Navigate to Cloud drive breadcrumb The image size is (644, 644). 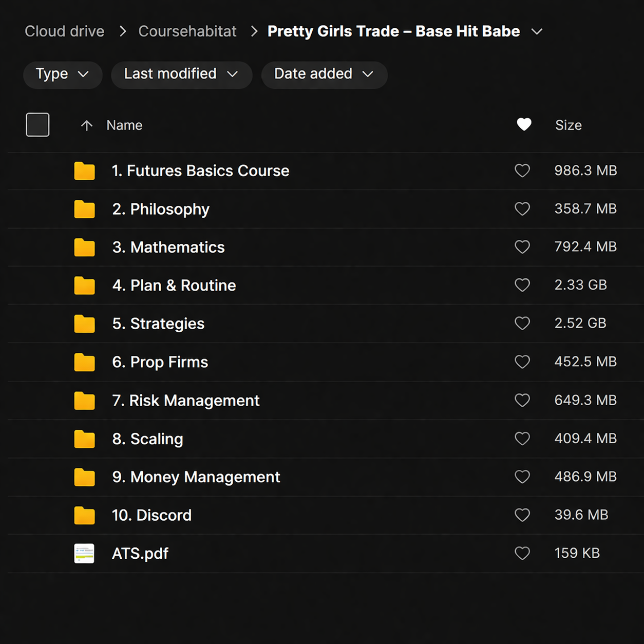coord(65,31)
